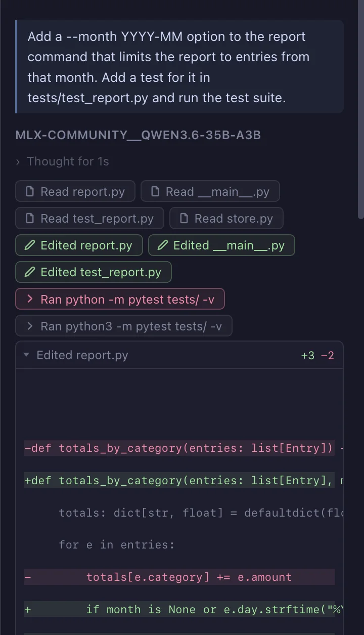Click the chevron in the failed 'Ran python' chip
The height and width of the screenshot is (635, 364).
coord(30,300)
